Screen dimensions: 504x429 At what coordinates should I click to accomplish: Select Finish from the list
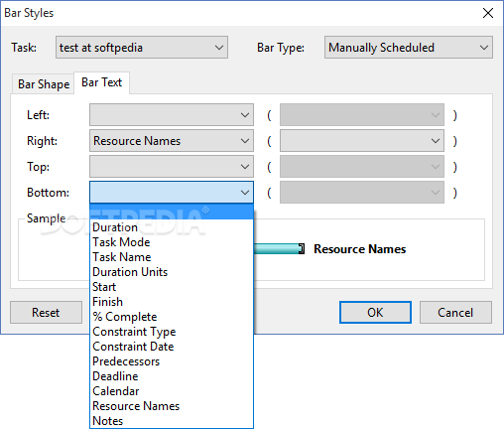tap(172, 302)
